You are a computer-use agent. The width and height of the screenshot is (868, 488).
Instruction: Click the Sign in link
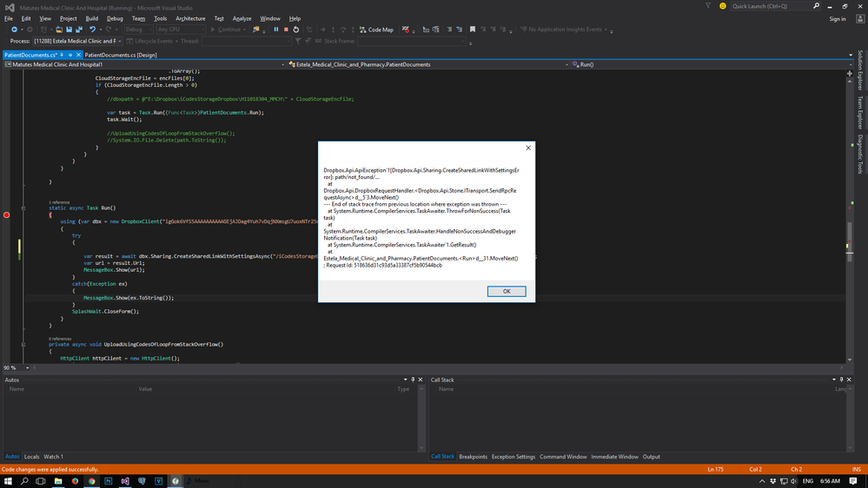click(x=837, y=18)
